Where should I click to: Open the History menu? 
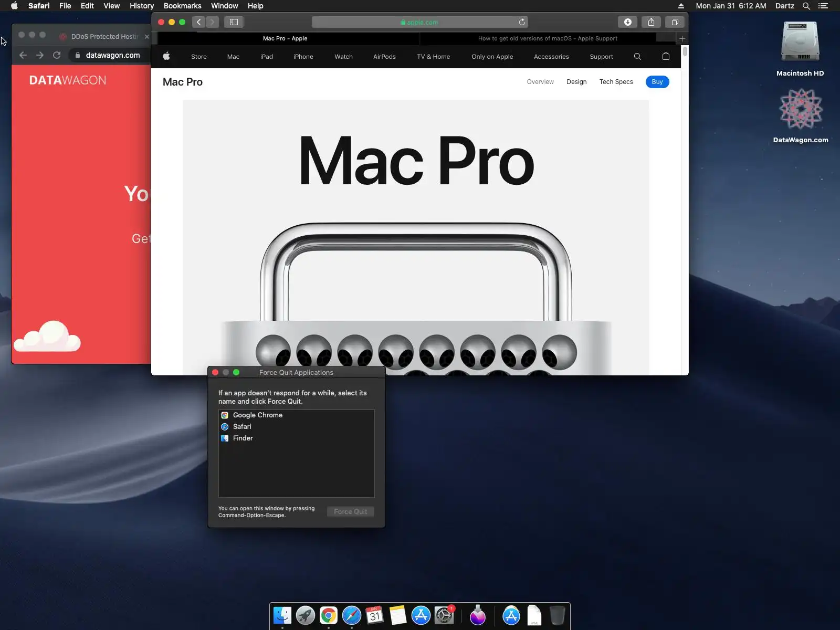142,6
